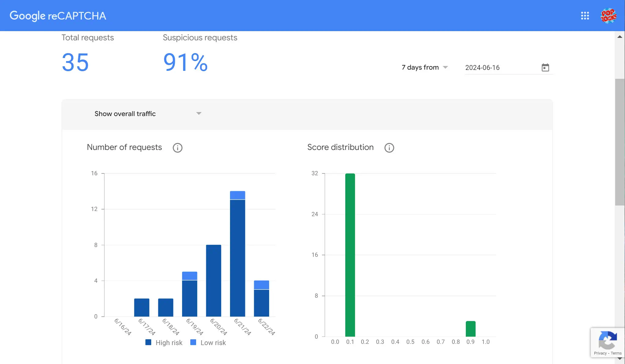Viewport: 625px width, 364px height.
Task: Click info icon beside Score distribution
Action: click(389, 148)
